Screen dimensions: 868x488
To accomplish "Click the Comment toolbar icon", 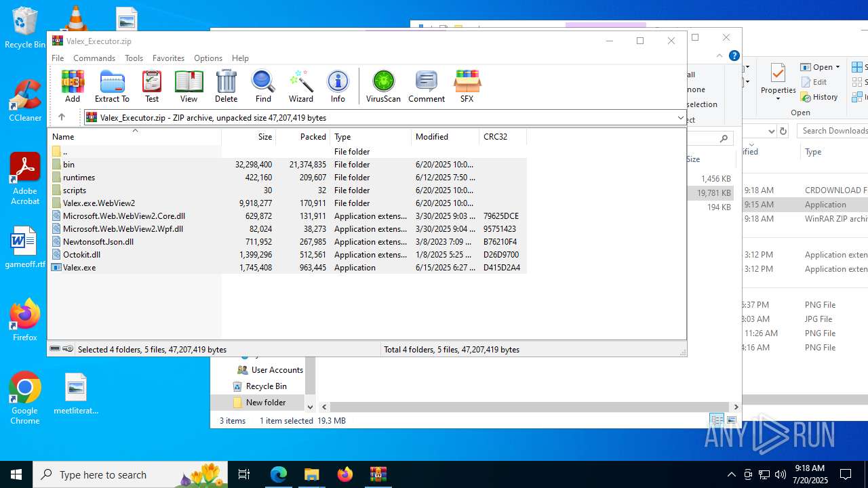I will click(427, 86).
